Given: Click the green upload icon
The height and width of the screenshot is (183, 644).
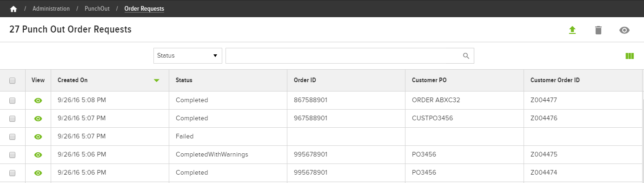Looking at the screenshot, I should click(572, 30).
